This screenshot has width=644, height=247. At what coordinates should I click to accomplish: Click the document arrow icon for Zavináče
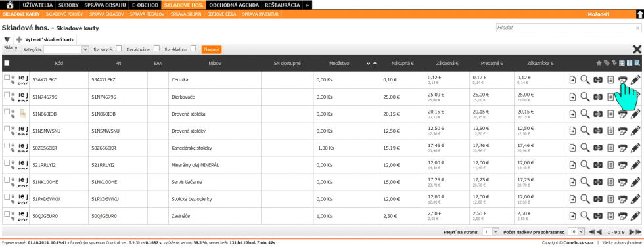pyautogui.click(x=572, y=216)
